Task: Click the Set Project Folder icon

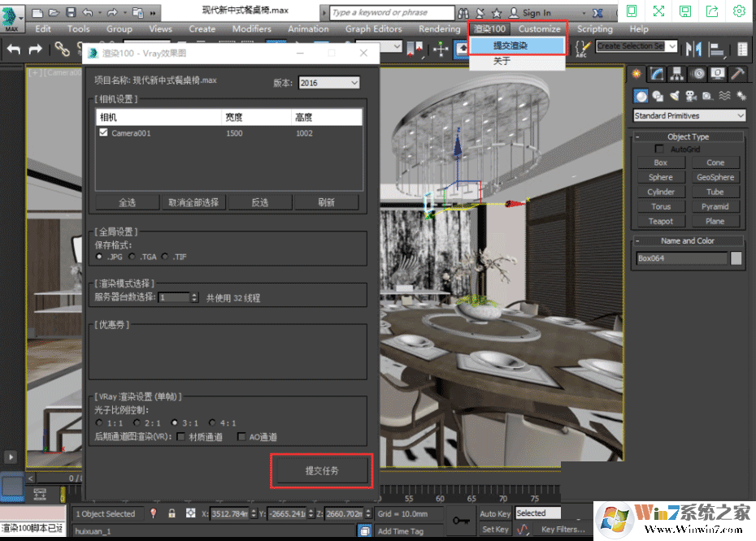Action: (x=138, y=12)
